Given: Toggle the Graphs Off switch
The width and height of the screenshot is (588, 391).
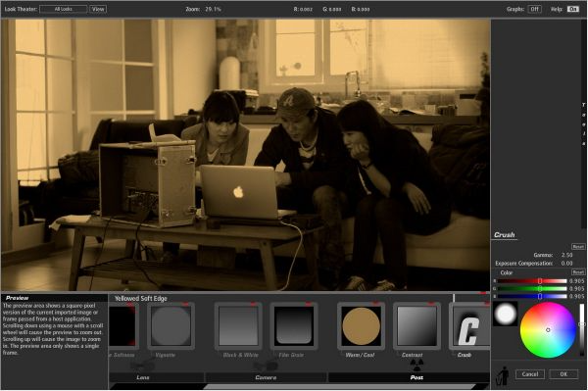Looking at the screenshot, I should 534,9.
